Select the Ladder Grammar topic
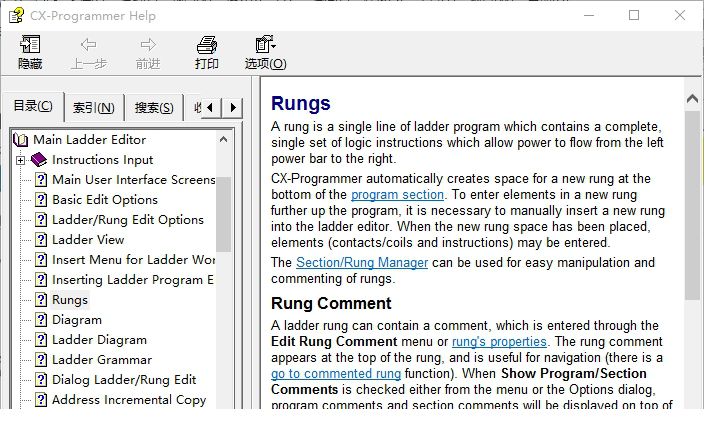 pyautogui.click(x=102, y=360)
